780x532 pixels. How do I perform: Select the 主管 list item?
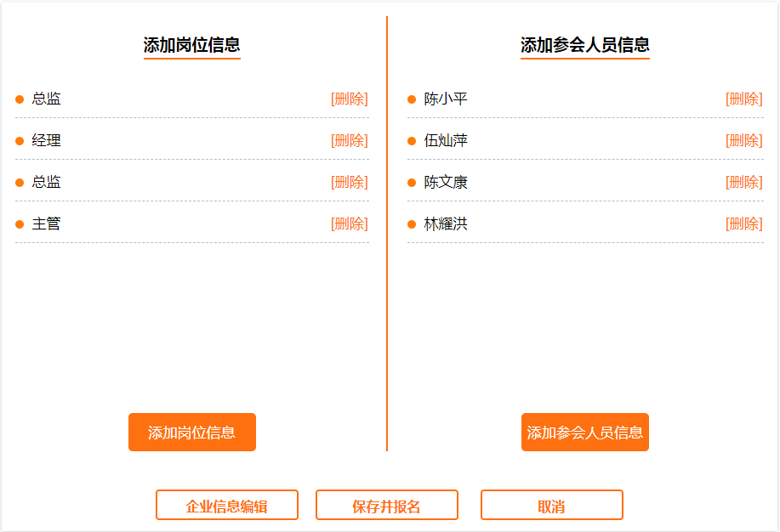tap(47, 224)
